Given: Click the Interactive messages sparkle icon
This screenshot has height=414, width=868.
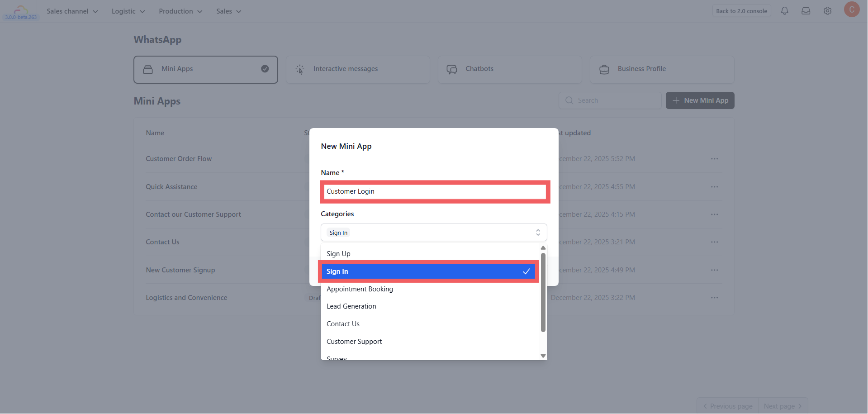Looking at the screenshot, I should tap(299, 69).
